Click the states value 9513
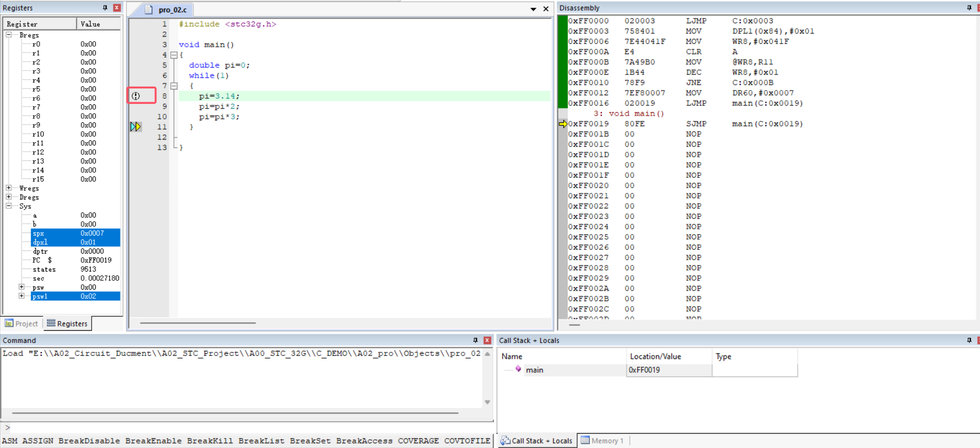The image size is (980, 448). (88, 269)
